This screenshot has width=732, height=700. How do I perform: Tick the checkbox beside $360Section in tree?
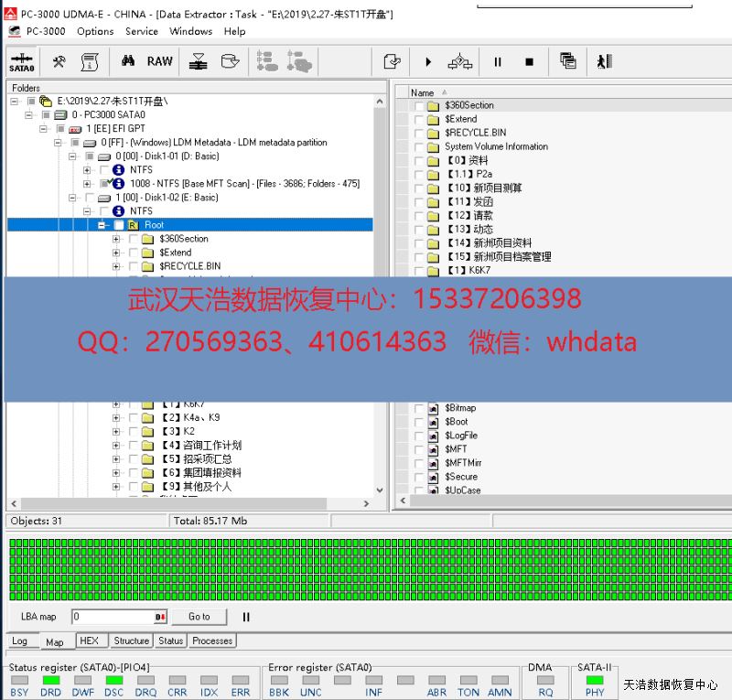(x=134, y=239)
